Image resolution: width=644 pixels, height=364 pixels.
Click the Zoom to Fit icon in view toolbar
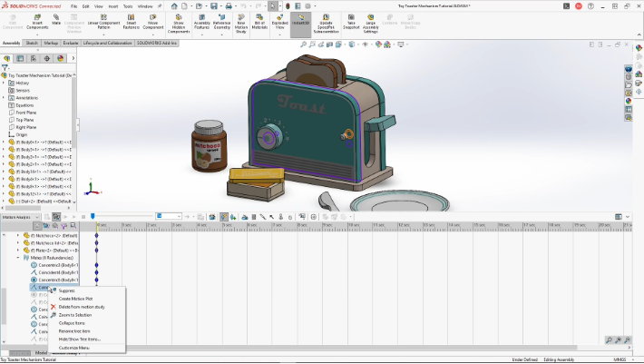(x=303, y=44)
